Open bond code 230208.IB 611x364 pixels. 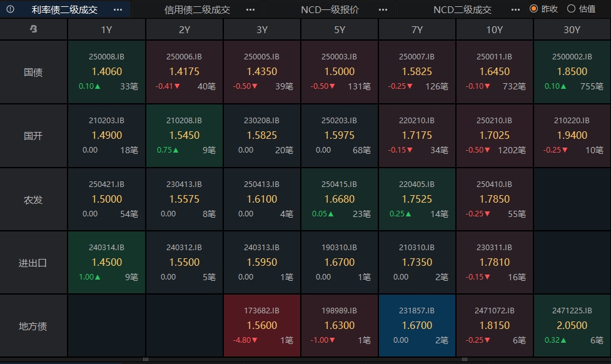point(261,121)
